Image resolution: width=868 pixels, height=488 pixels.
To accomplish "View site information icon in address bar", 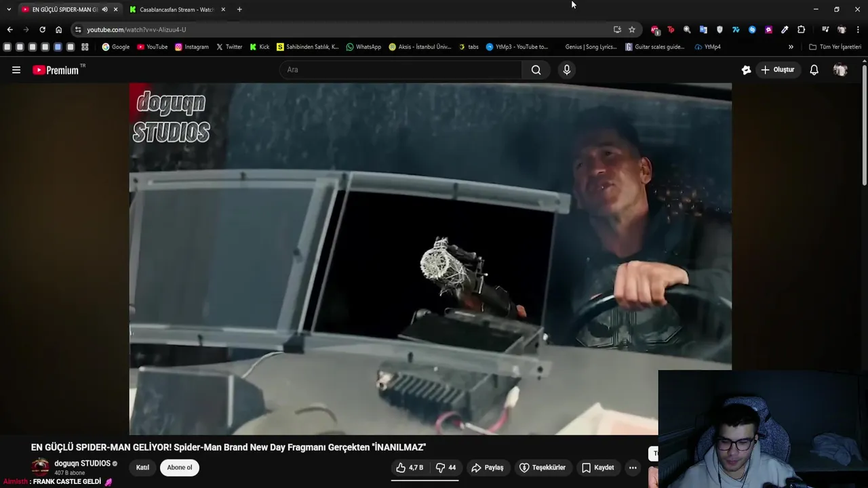I will coord(78,30).
